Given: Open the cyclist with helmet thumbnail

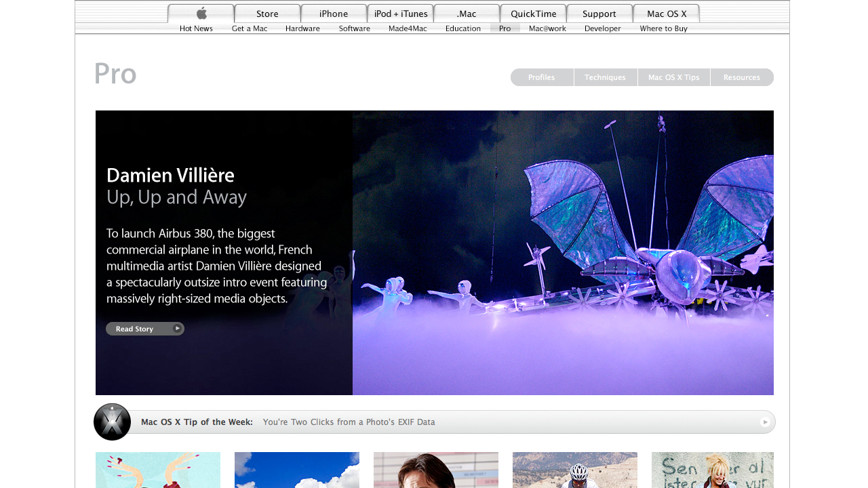Looking at the screenshot, I should tap(575, 470).
